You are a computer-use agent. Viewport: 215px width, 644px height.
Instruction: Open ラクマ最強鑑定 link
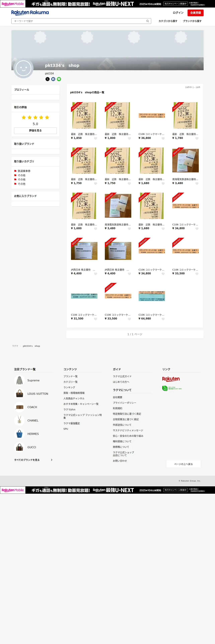[72, 423]
